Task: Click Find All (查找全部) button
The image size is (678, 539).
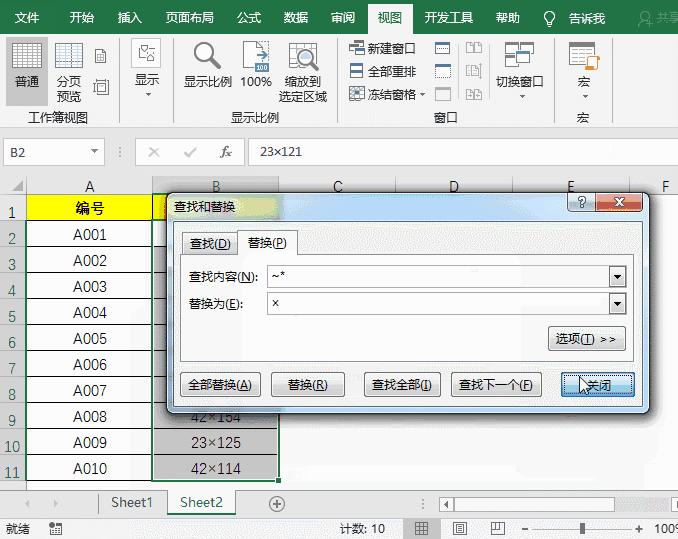Action: click(x=402, y=385)
